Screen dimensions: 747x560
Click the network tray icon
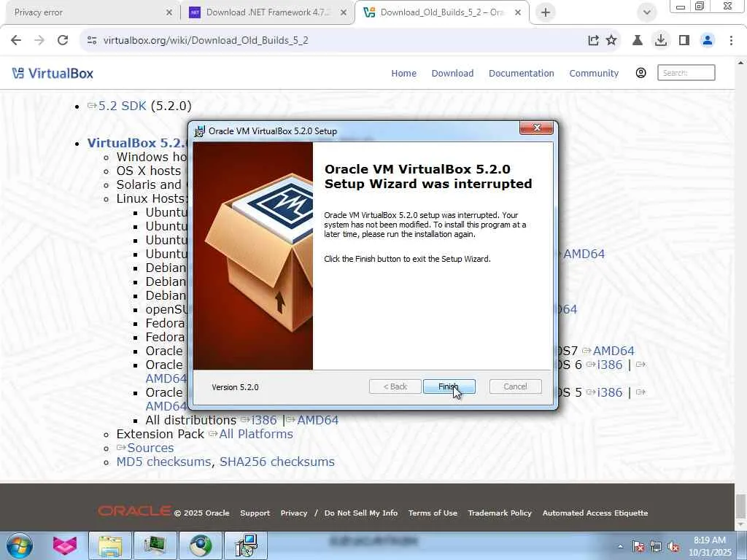[x=656, y=546]
